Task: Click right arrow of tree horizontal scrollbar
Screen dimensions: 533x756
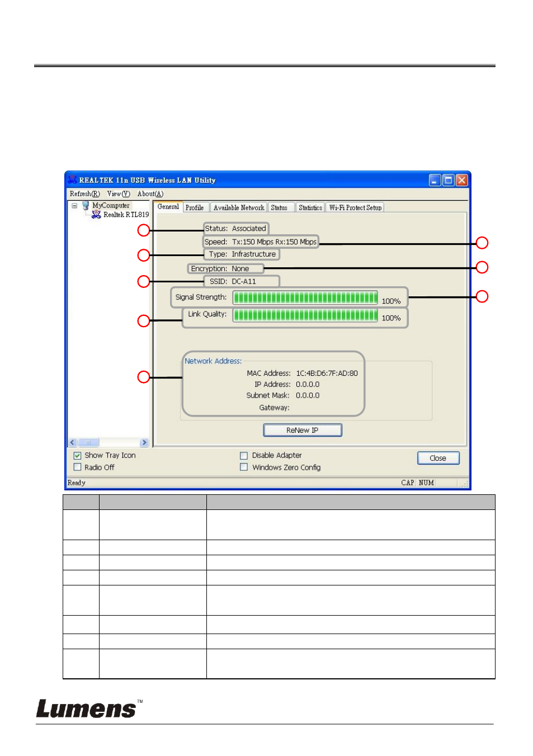Action: 144,442
